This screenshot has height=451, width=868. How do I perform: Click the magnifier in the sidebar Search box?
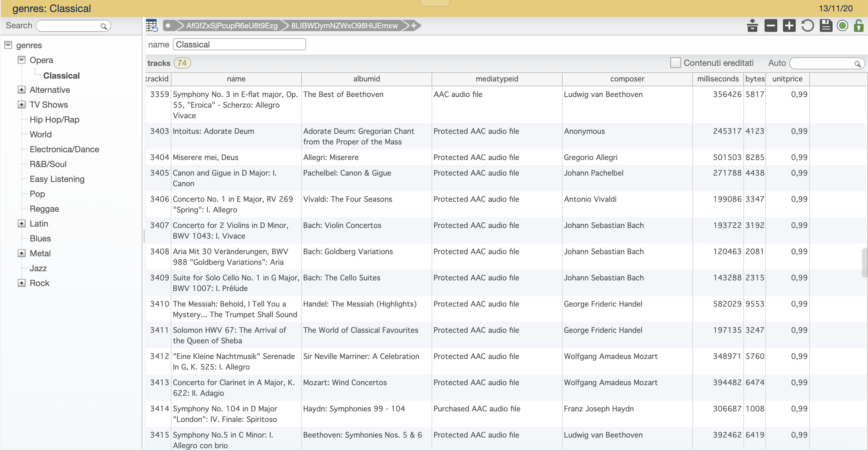(103, 26)
